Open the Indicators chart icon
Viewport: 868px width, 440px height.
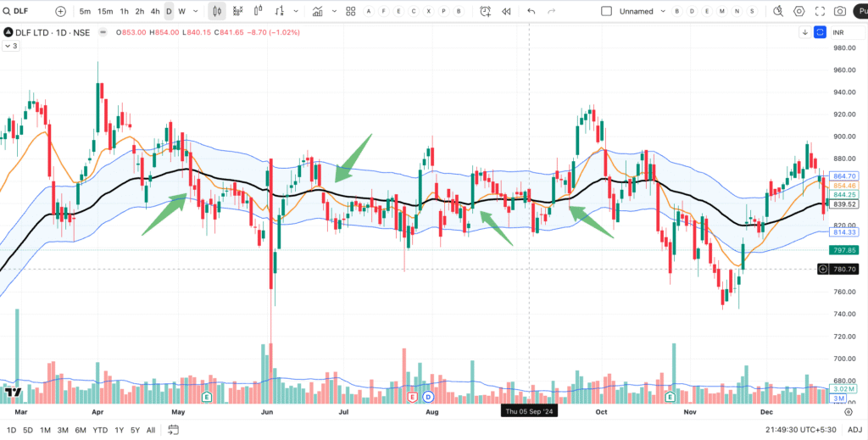318,11
